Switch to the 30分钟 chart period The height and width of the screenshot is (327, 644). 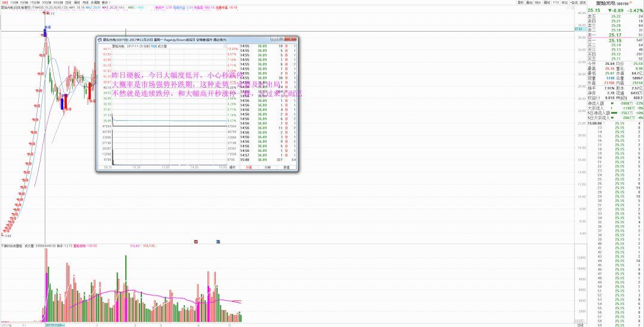(x=47, y=2)
